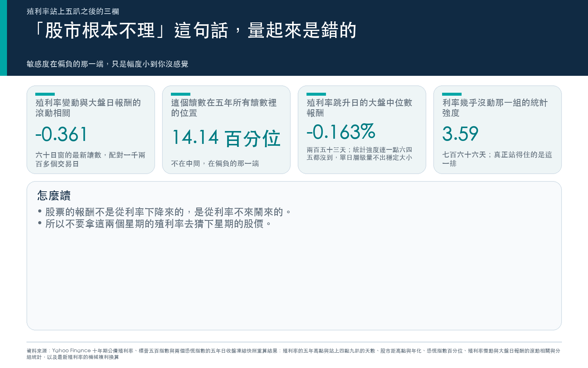Click the card label 這個讀數在五年所有讀數裡的位置
588x368 pixels.
[224, 108]
